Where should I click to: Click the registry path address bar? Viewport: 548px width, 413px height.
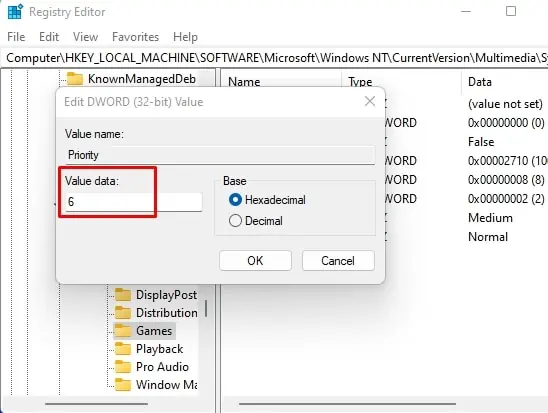(x=274, y=58)
